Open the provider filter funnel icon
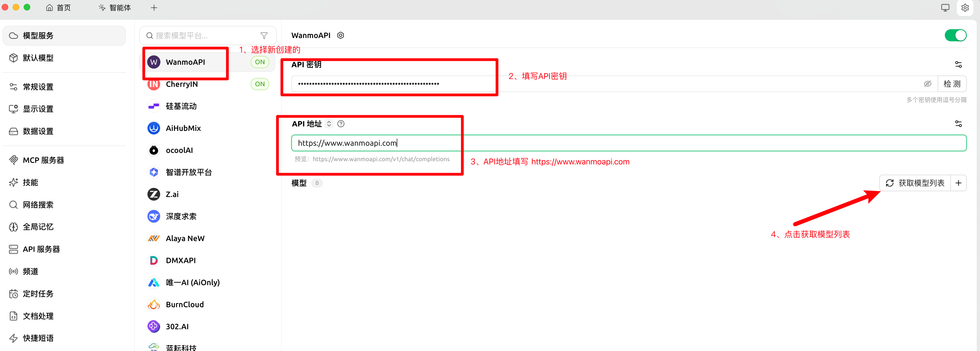The height and width of the screenshot is (351, 980). coord(264,36)
